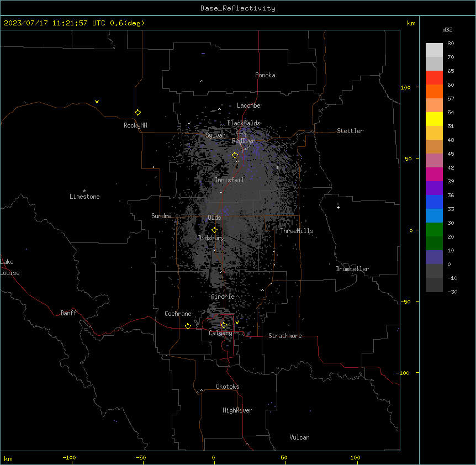Click the yellow diamond marker above Calgary label
Image resolution: width=476 pixels, height=465 pixels.
click(x=224, y=325)
